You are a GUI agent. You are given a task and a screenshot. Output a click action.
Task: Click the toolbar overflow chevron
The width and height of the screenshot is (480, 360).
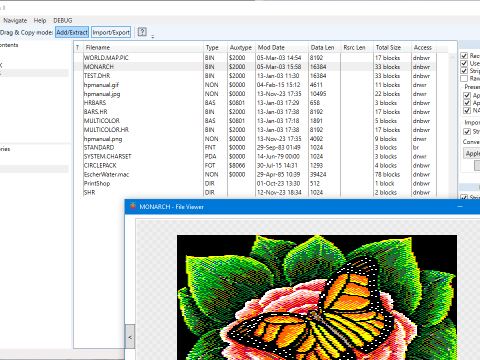153,36
